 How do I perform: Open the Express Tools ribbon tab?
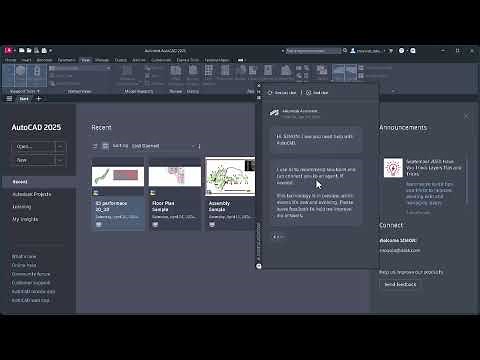[188, 60]
